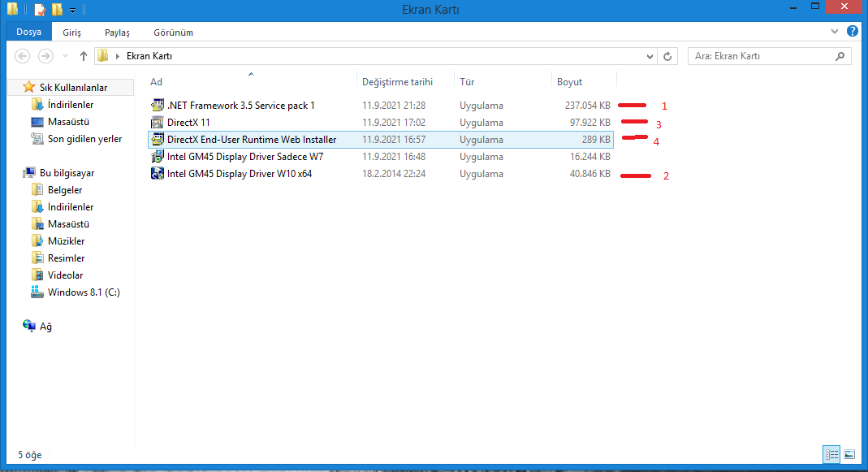
Task: Select Sık Kullanılanlar in the navigation pane
Action: click(x=73, y=88)
